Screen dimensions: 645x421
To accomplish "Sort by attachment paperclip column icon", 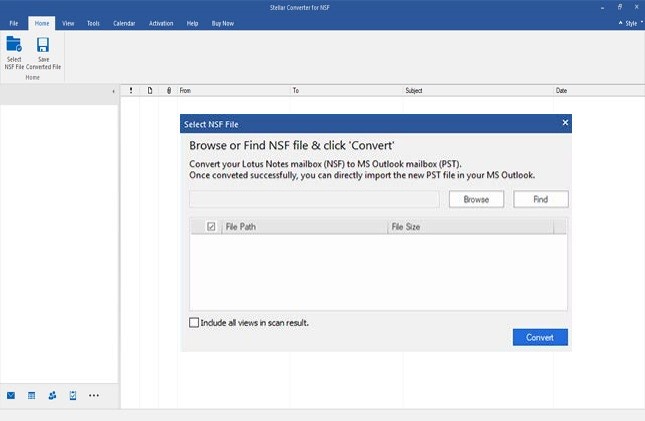I will click(x=169, y=91).
